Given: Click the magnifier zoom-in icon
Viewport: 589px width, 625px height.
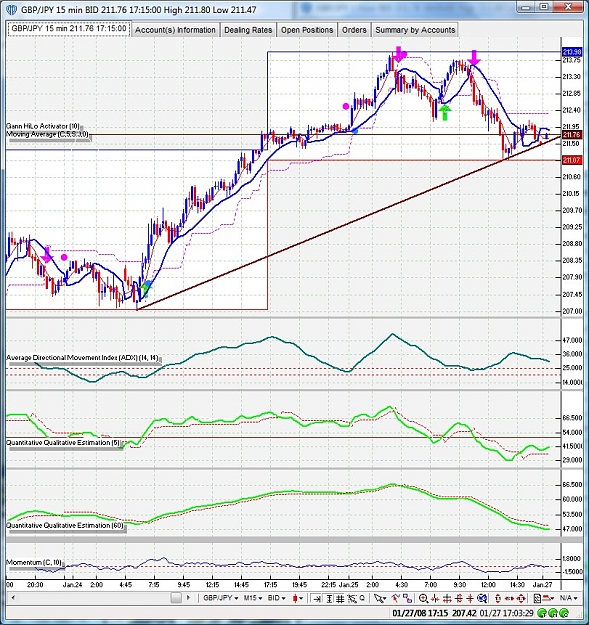Looking at the screenshot, I should click(423, 598).
